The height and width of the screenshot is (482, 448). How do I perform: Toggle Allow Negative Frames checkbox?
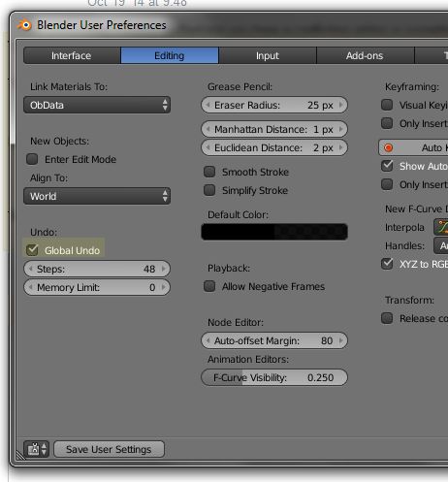pyautogui.click(x=209, y=286)
